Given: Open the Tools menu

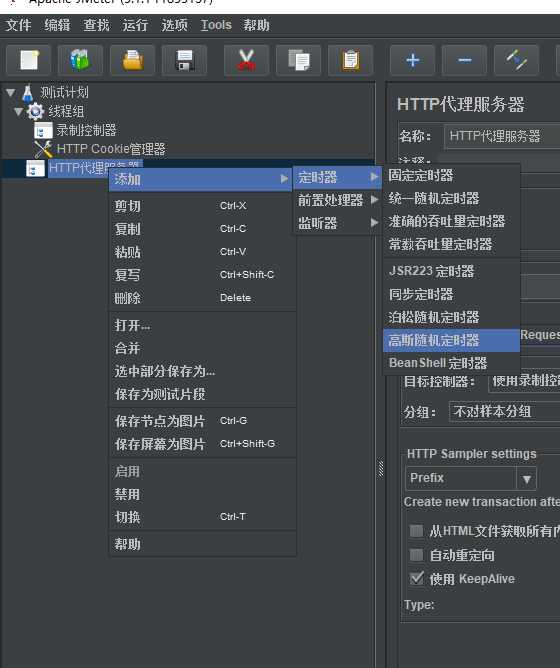Looking at the screenshot, I should [x=216, y=25].
